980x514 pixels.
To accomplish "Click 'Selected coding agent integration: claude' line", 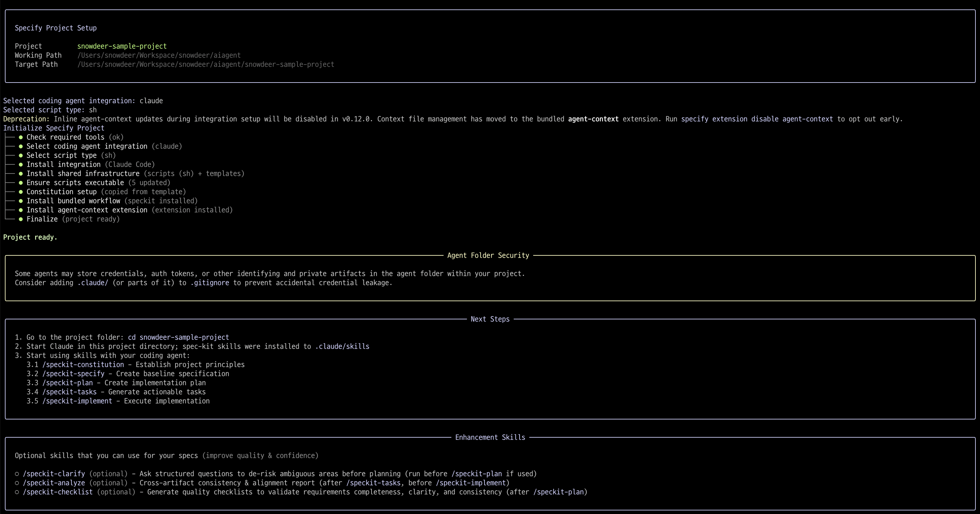I will [83, 101].
